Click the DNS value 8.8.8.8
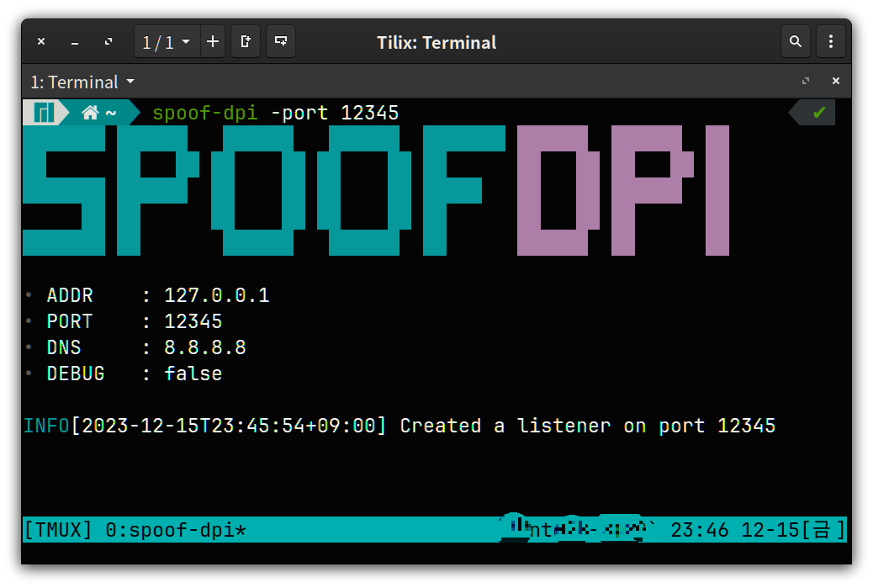 (205, 347)
